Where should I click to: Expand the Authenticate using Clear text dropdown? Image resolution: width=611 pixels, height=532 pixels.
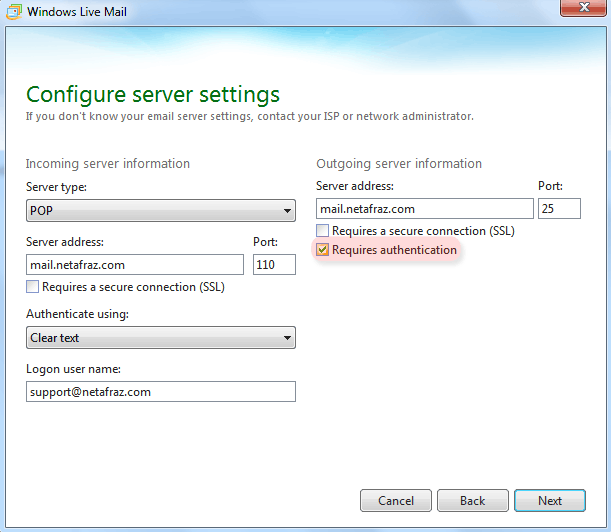[x=161, y=338]
